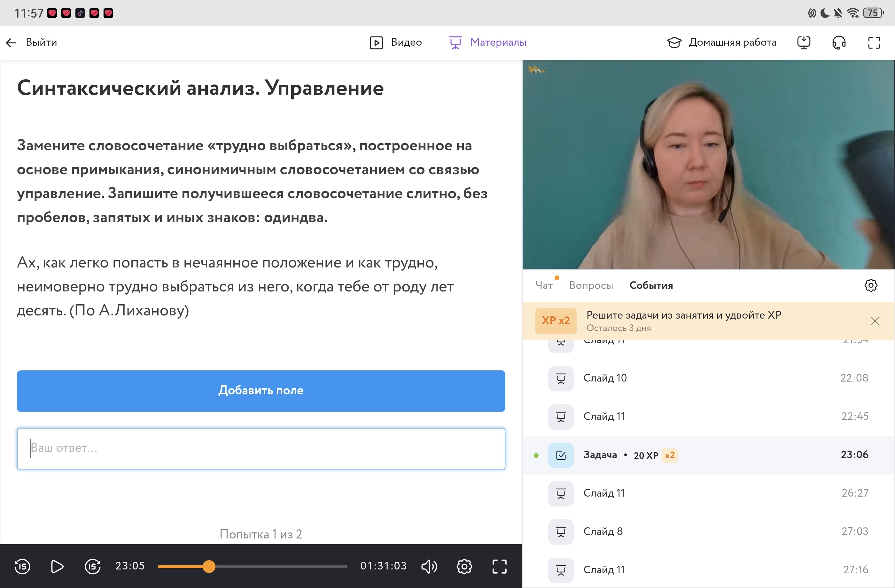The height and width of the screenshot is (588, 895).
Task: Rewind 15 seconds
Action: click(x=22, y=566)
